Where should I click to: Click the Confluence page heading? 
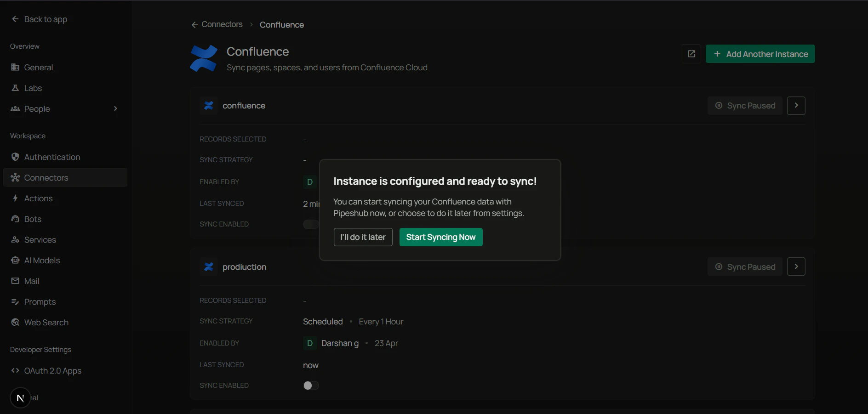coord(257,51)
